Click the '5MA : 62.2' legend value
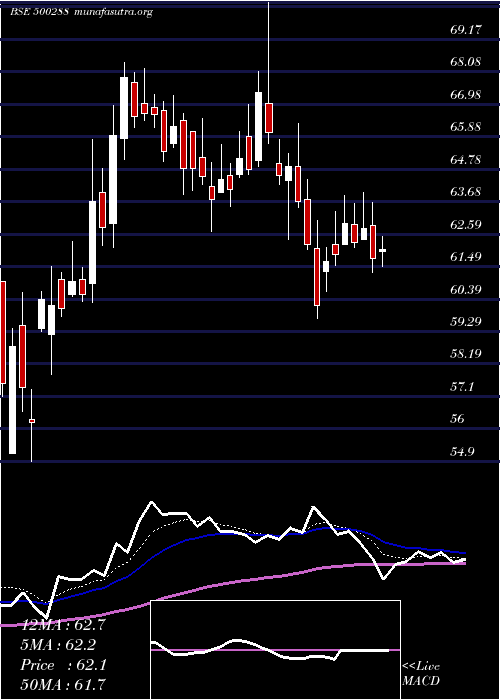Image resolution: width=500 pixels, height=700 pixels. (59, 645)
